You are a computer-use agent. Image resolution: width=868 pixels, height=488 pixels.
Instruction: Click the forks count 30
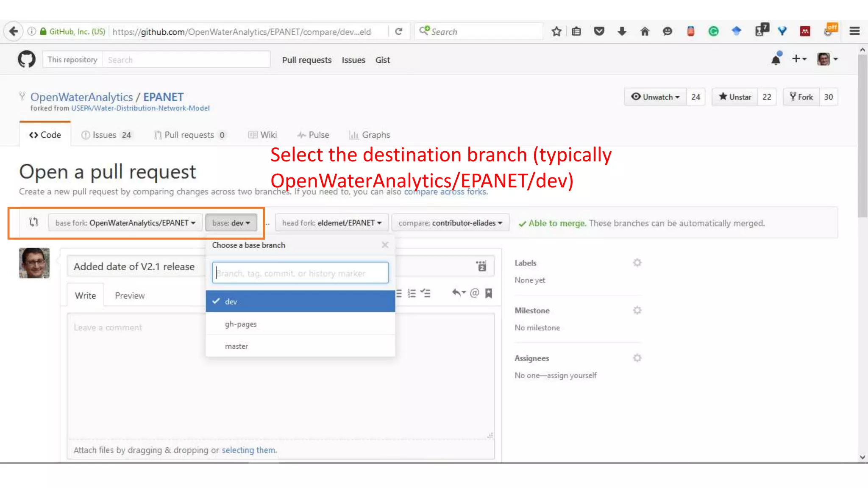point(828,97)
